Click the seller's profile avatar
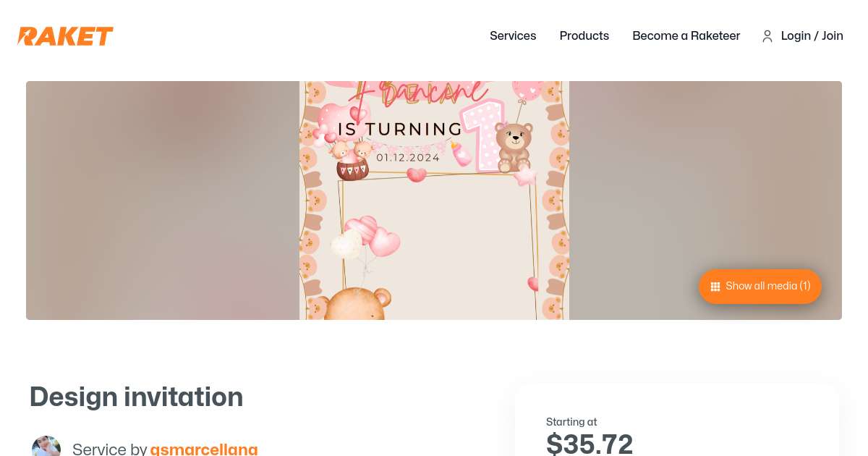Screen dimensions: 868x456 click(x=46, y=447)
